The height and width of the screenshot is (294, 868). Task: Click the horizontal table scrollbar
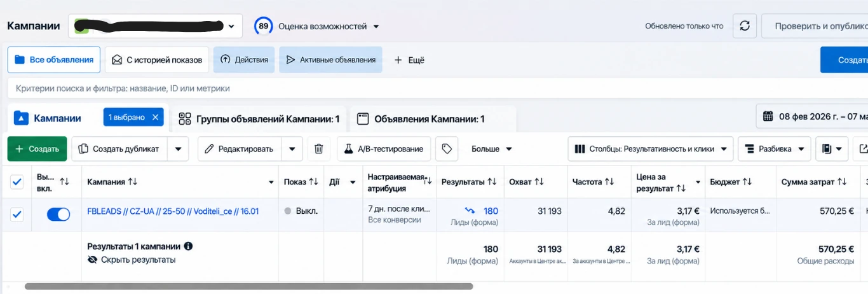coord(248,286)
